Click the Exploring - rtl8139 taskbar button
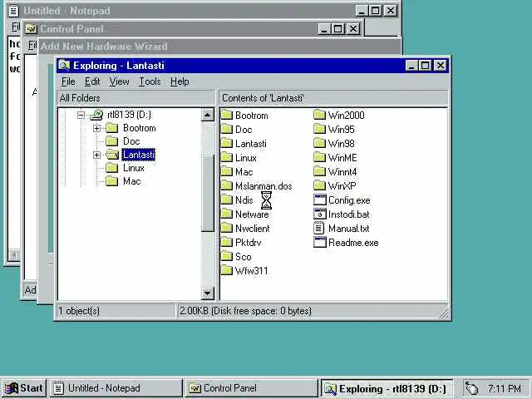The image size is (532, 399). (x=387, y=388)
